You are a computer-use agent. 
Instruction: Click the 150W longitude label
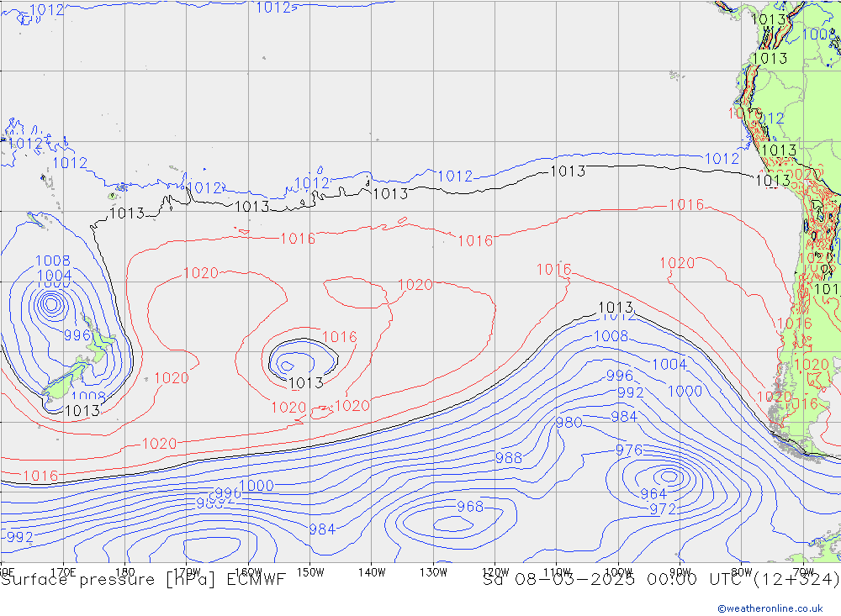pos(310,572)
